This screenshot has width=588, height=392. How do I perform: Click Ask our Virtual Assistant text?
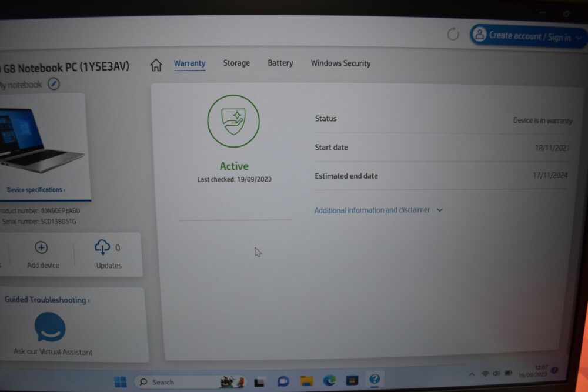[x=53, y=351]
